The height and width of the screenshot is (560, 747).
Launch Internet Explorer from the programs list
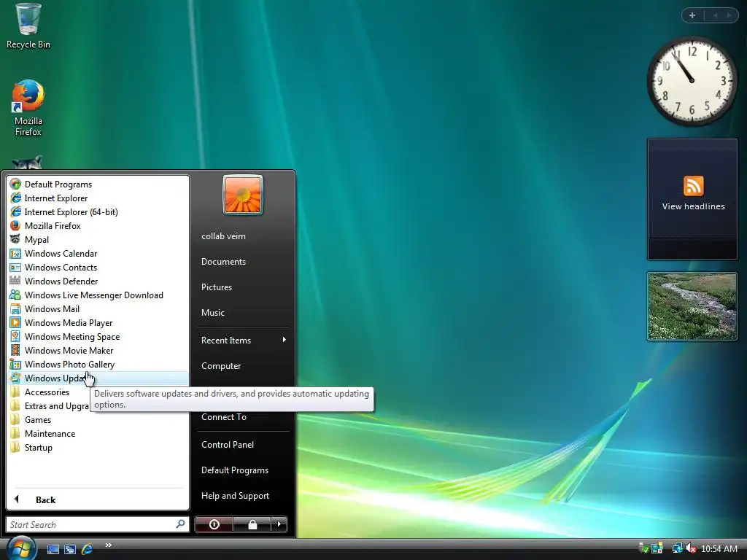coord(98,198)
